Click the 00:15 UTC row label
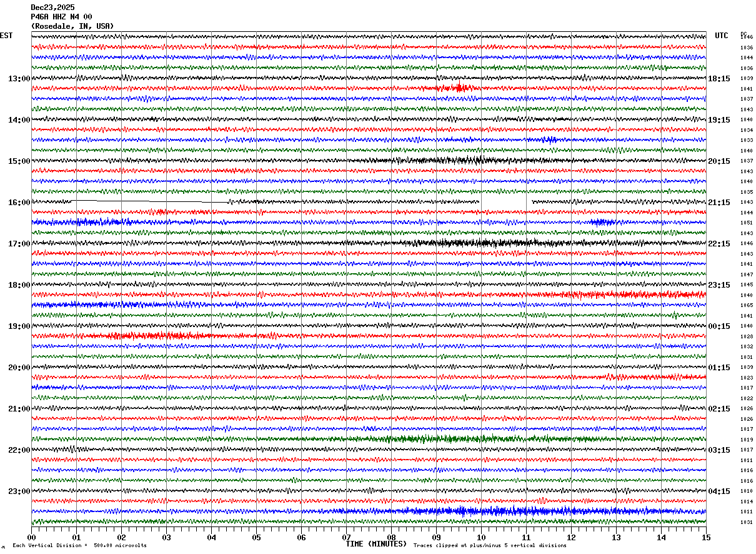 (719, 326)
